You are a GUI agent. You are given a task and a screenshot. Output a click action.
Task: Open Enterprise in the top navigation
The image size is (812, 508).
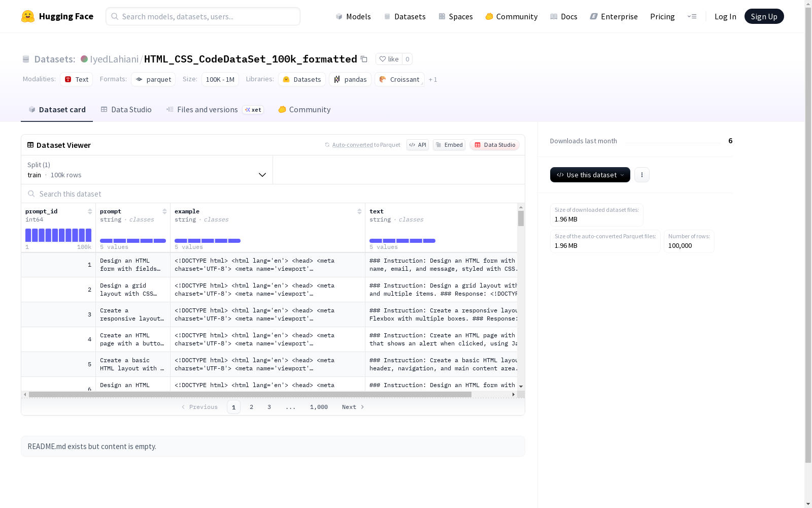pos(614,16)
